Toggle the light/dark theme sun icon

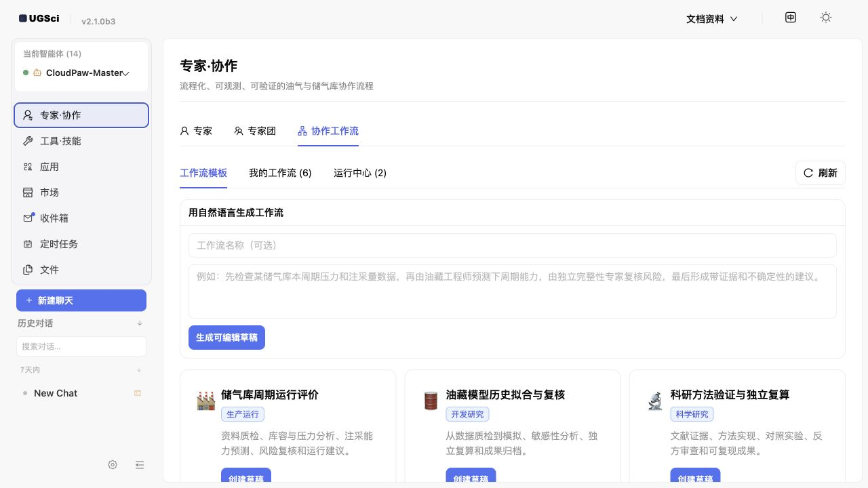(x=826, y=18)
